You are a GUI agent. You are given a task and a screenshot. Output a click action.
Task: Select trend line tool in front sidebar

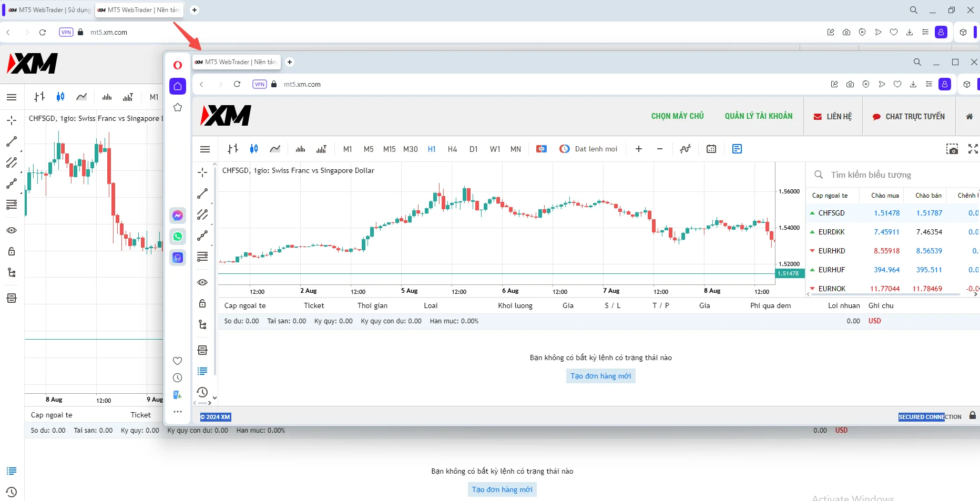click(202, 193)
